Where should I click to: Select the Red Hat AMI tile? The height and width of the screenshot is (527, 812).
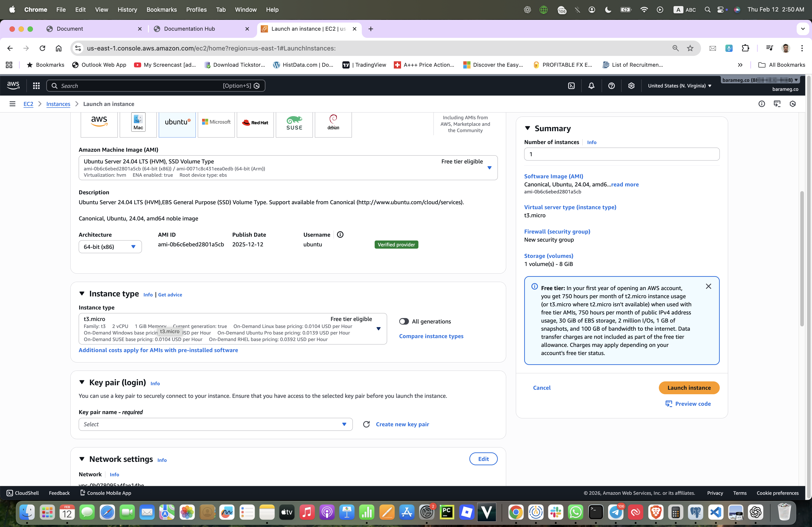[255, 122]
